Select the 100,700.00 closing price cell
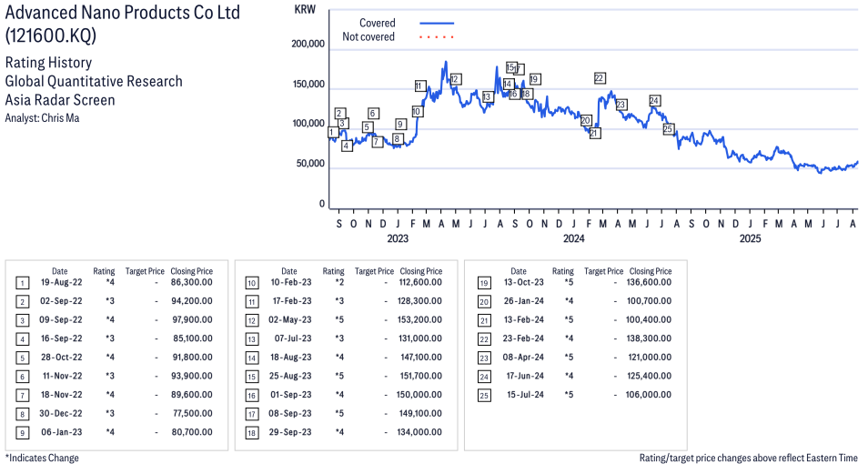868x464 pixels. tap(650, 301)
